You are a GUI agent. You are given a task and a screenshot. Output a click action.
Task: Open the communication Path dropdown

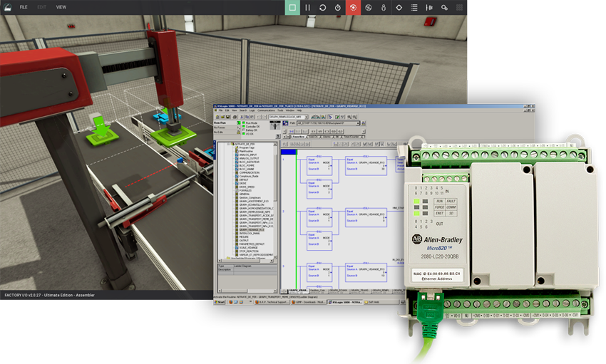(358, 123)
